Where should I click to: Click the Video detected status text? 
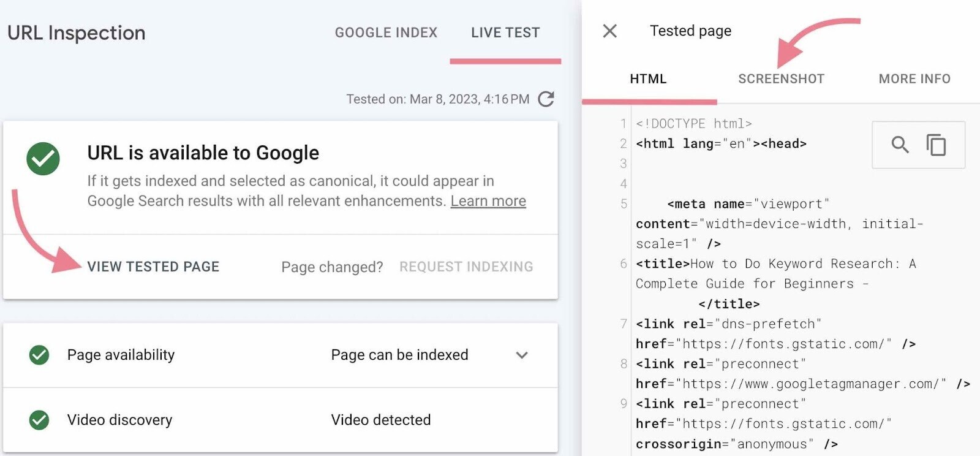[x=381, y=420]
